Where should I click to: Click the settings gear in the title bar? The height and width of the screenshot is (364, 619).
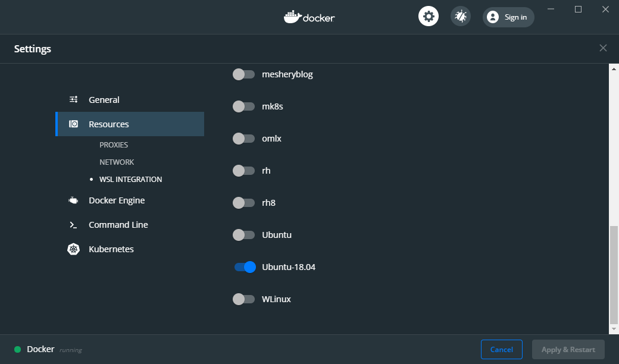coord(429,16)
